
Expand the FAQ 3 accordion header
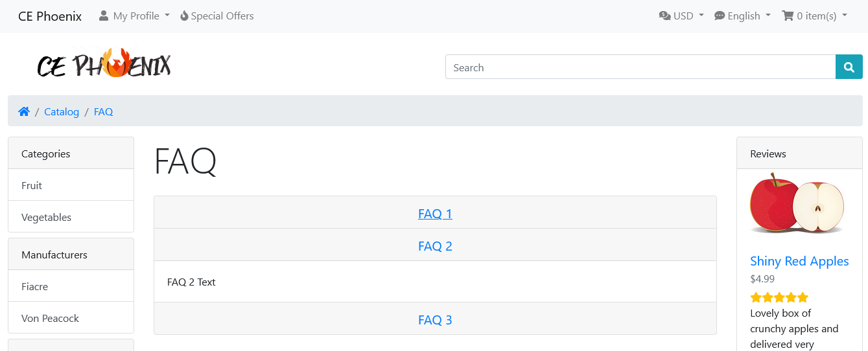click(x=435, y=320)
